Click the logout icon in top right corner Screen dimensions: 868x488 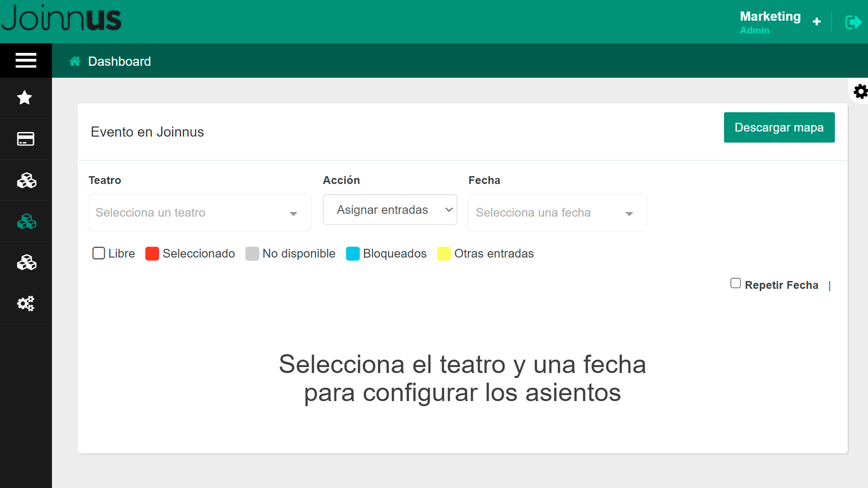(853, 21)
